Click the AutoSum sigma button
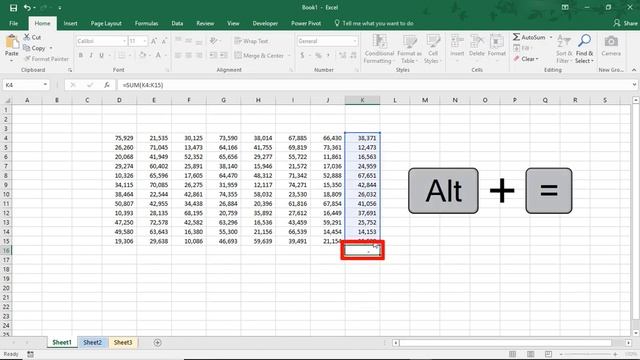 (529, 37)
